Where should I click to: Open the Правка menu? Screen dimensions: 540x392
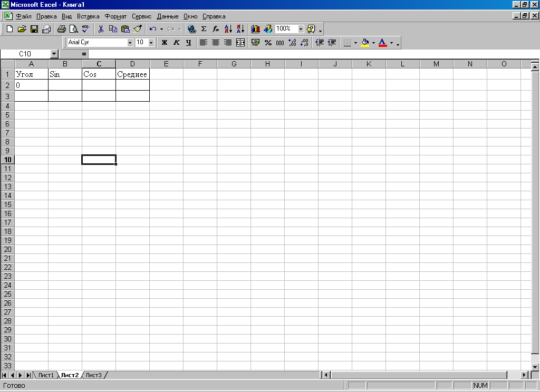[x=46, y=16]
